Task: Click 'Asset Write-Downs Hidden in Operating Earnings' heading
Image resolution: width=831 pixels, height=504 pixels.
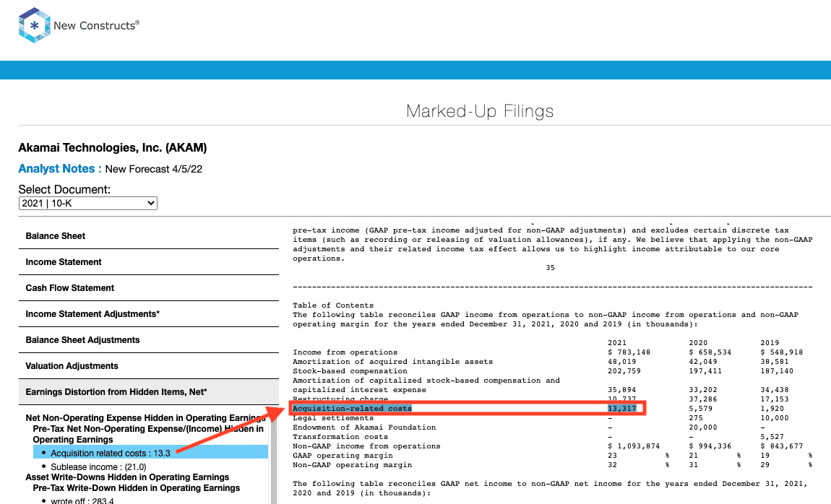Action: click(x=127, y=477)
